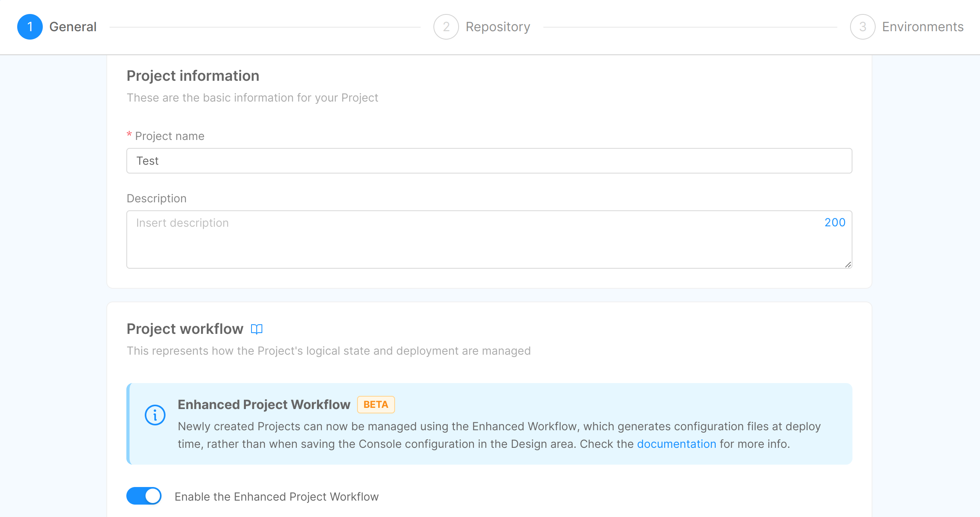Viewport: 980px width, 517px height.
Task: Click the Project name input containing 'Test'
Action: click(489, 161)
